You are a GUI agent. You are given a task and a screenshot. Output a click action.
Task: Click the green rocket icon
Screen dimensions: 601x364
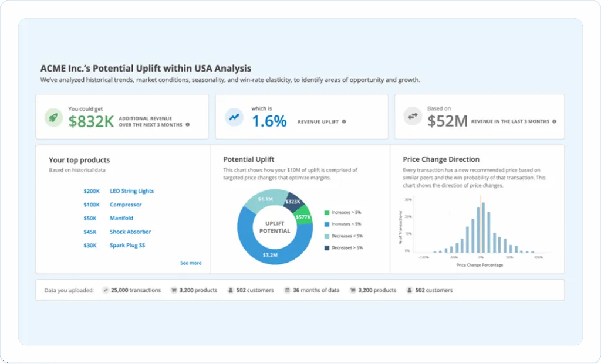pos(53,117)
